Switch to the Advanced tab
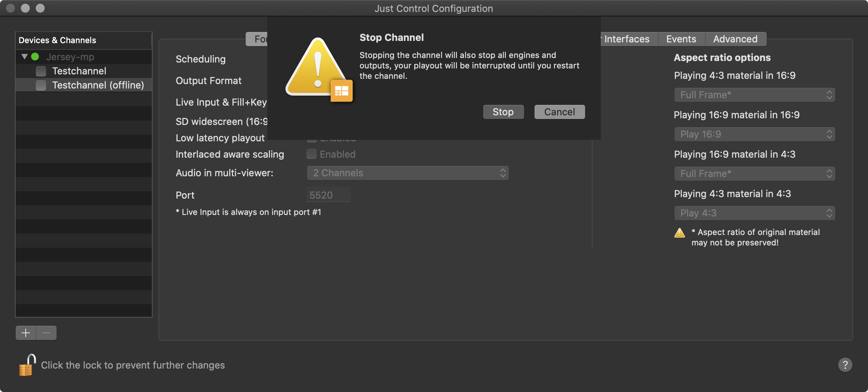 [735, 39]
